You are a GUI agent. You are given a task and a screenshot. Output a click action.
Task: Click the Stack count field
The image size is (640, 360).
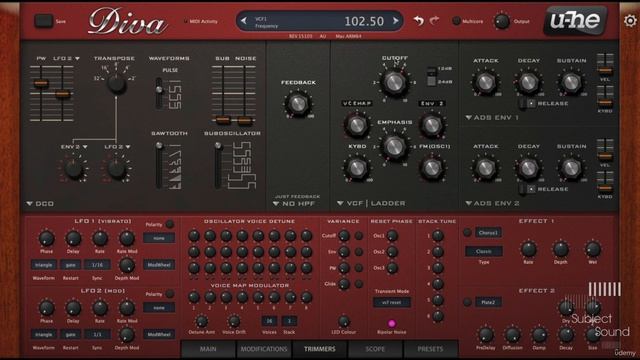pyautogui.click(x=289, y=321)
